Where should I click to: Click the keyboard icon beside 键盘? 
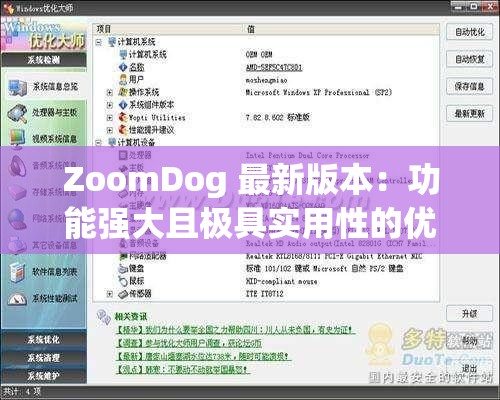tap(123, 268)
